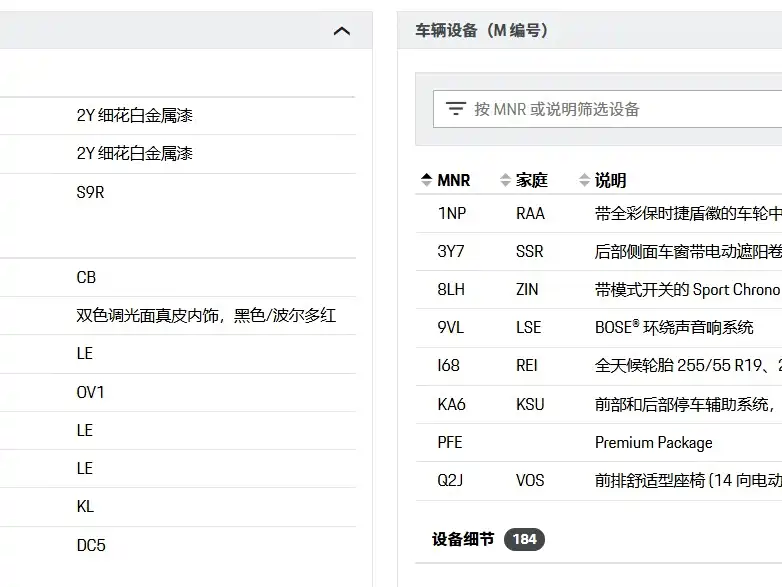Sort by the 家庭 column arrows

[506, 180]
